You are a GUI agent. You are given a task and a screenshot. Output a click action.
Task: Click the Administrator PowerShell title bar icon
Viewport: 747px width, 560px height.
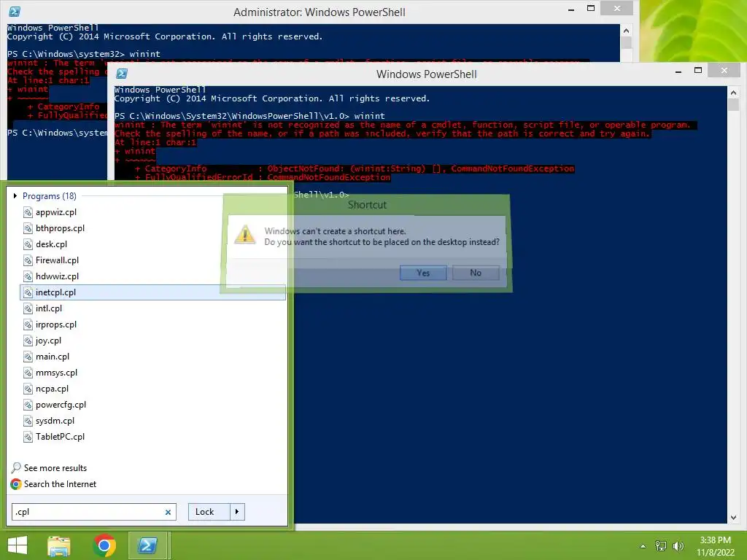pos(15,12)
